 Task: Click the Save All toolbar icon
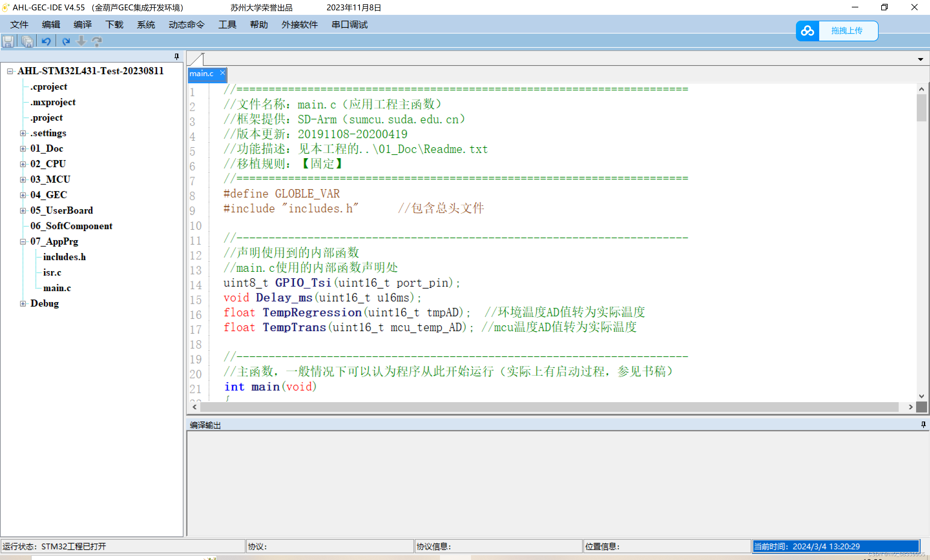click(x=27, y=41)
